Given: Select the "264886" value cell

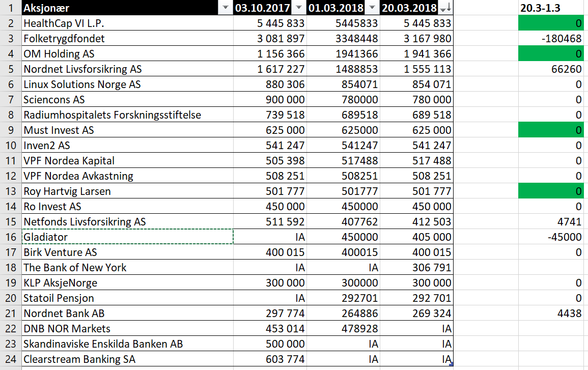Looking at the screenshot, I should (x=344, y=314).
